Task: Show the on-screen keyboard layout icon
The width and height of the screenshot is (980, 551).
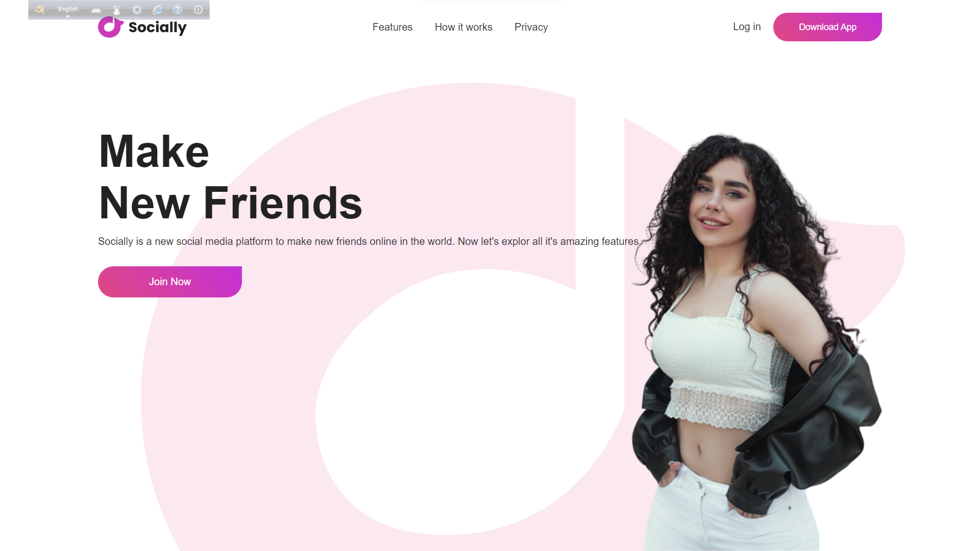Action: [x=96, y=10]
